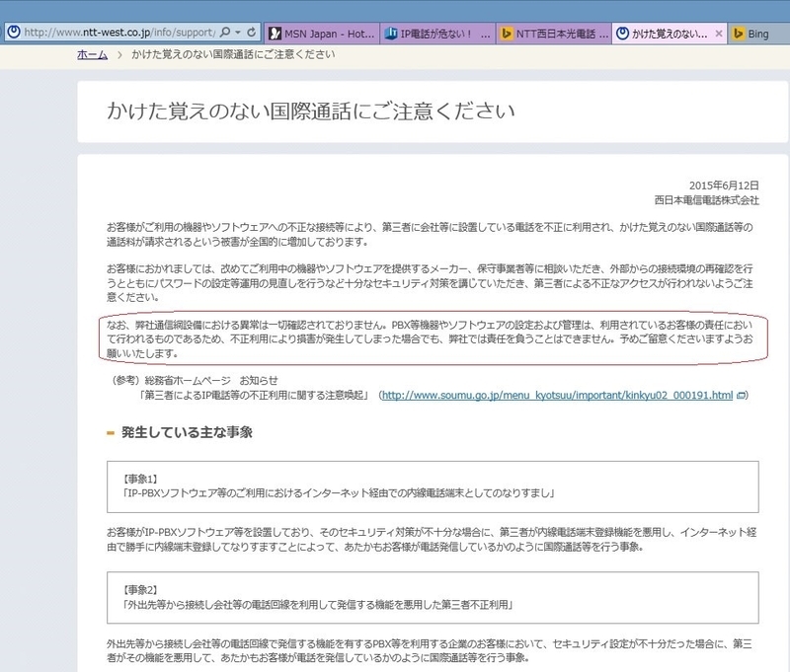790x672 pixels.
Task: Click the search magnifier icon in address bar
Action: [x=226, y=33]
